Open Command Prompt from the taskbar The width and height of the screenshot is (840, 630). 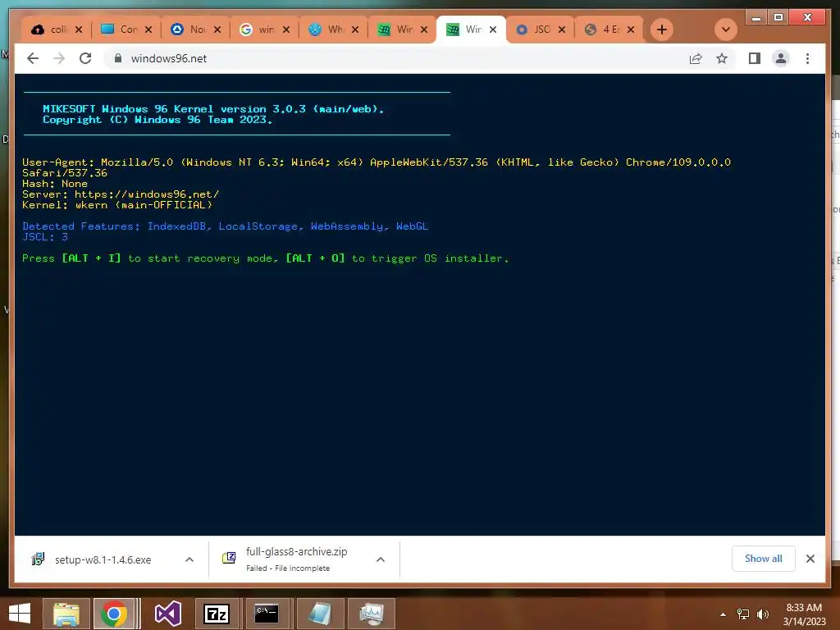[267, 614]
